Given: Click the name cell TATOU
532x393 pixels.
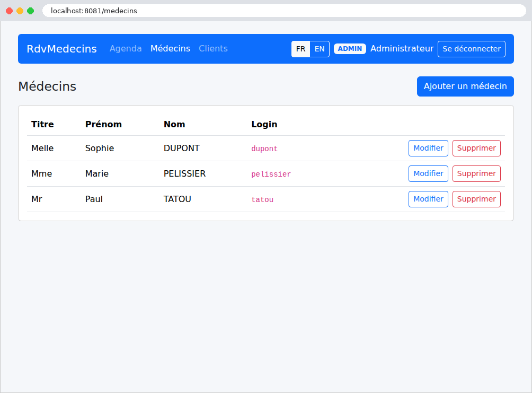Looking at the screenshot, I should point(177,199).
